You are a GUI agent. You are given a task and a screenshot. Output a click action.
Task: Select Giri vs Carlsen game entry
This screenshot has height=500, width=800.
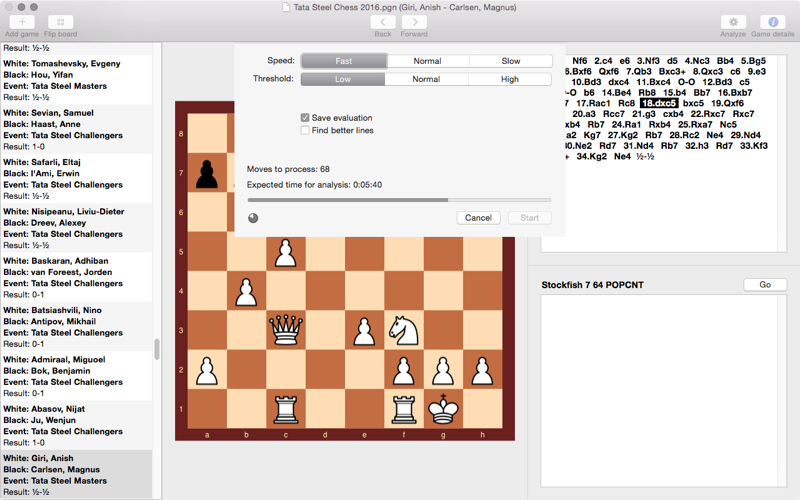pos(76,475)
